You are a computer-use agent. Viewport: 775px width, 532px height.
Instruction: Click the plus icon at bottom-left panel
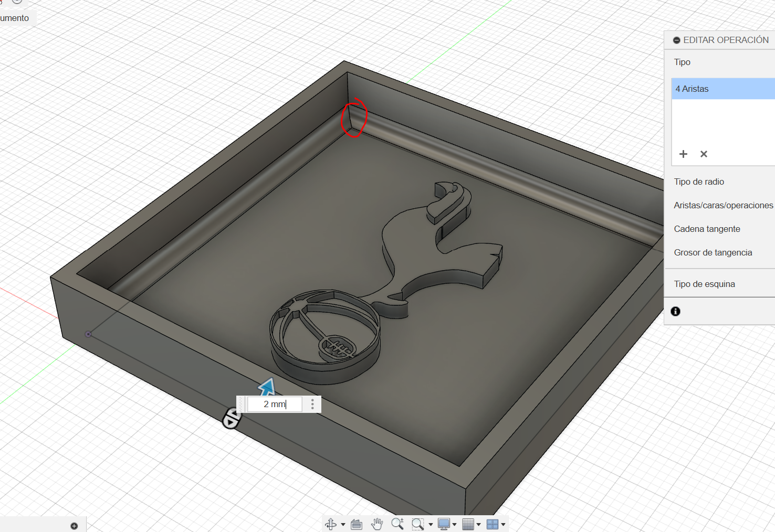pyautogui.click(x=74, y=526)
